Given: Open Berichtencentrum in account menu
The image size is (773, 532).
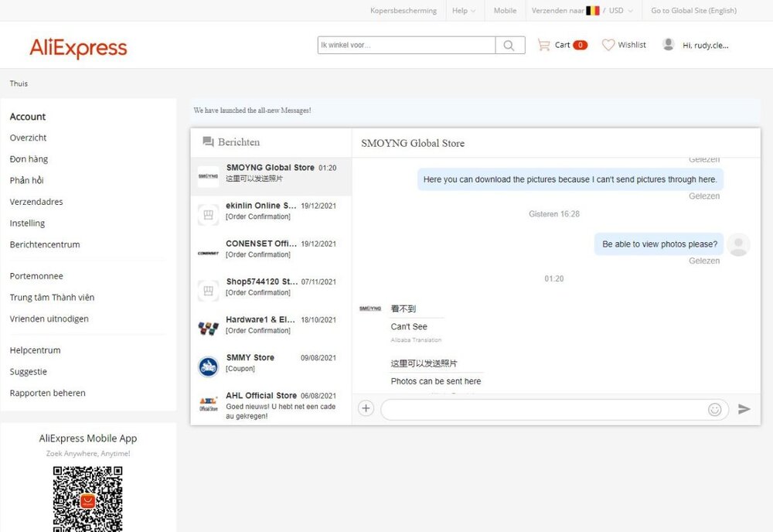Looking at the screenshot, I should pyautogui.click(x=45, y=244).
